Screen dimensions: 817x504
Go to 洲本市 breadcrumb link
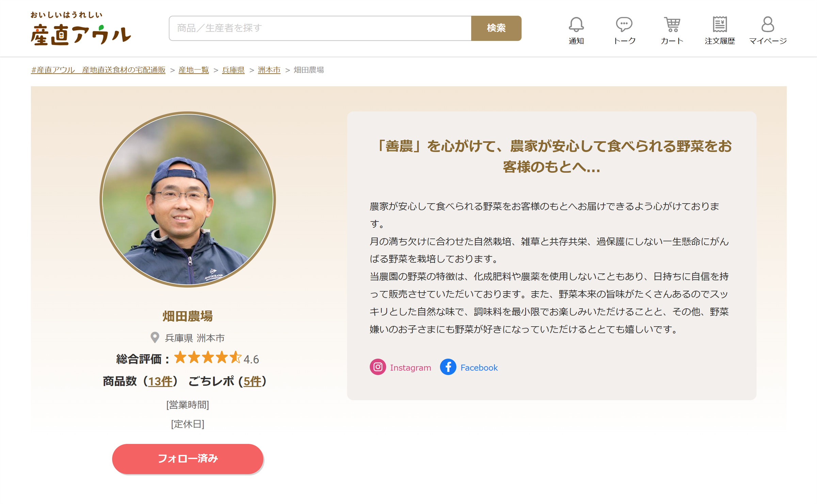(269, 70)
